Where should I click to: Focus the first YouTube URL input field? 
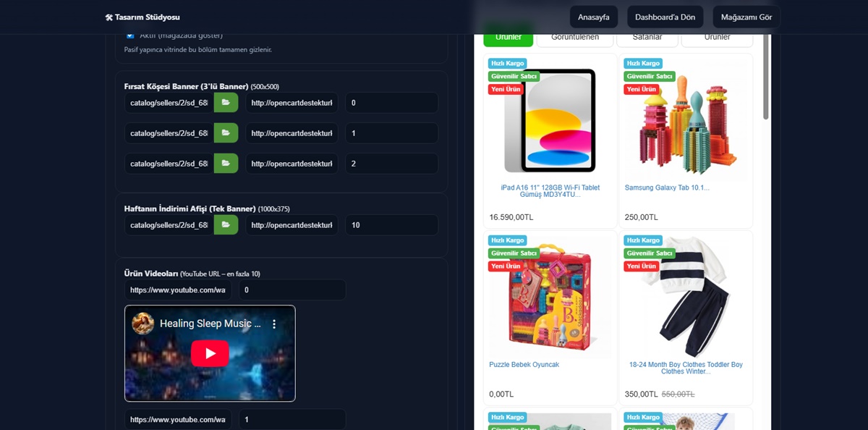[x=178, y=290]
